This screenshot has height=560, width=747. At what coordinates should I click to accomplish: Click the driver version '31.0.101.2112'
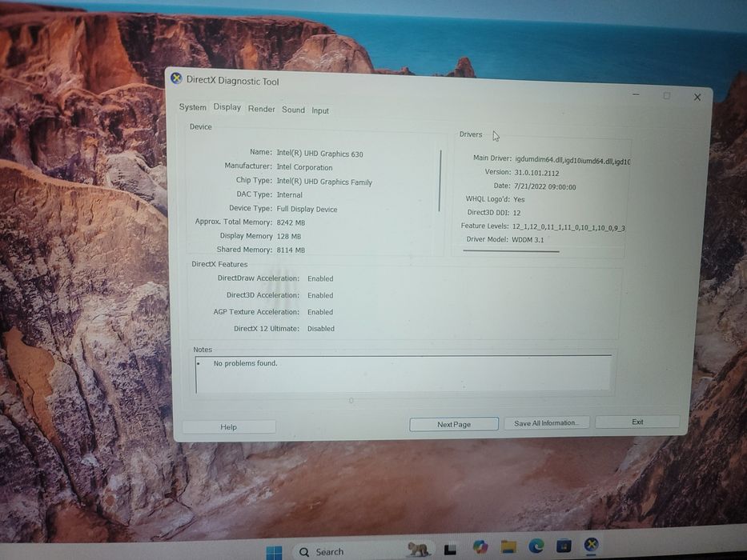tap(536, 173)
